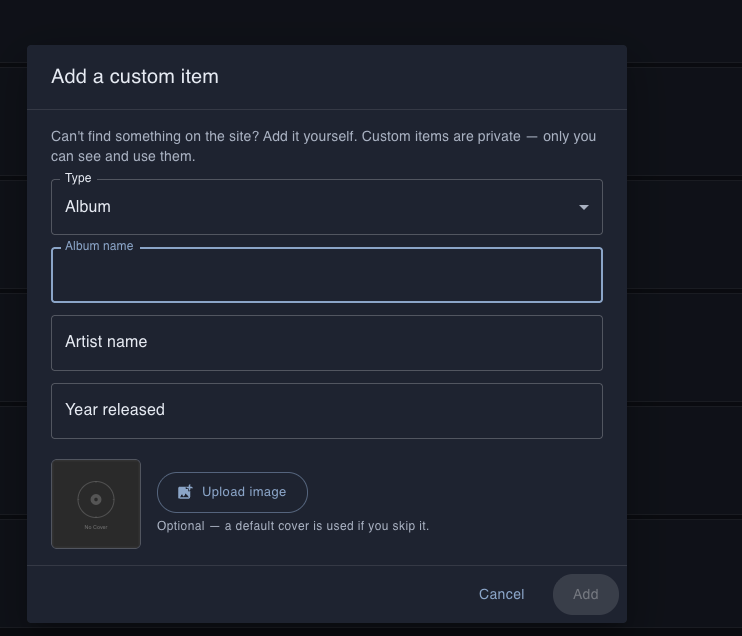Image resolution: width=742 pixels, height=636 pixels.
Task: Click the image-plus icon in Upload image
Action: [185, 492]
